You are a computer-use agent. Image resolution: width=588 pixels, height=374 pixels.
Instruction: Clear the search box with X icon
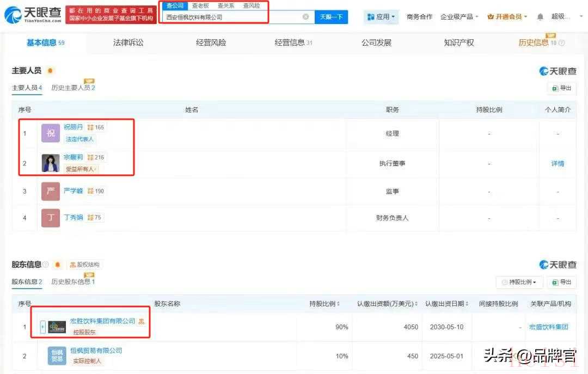pos(305,17)
